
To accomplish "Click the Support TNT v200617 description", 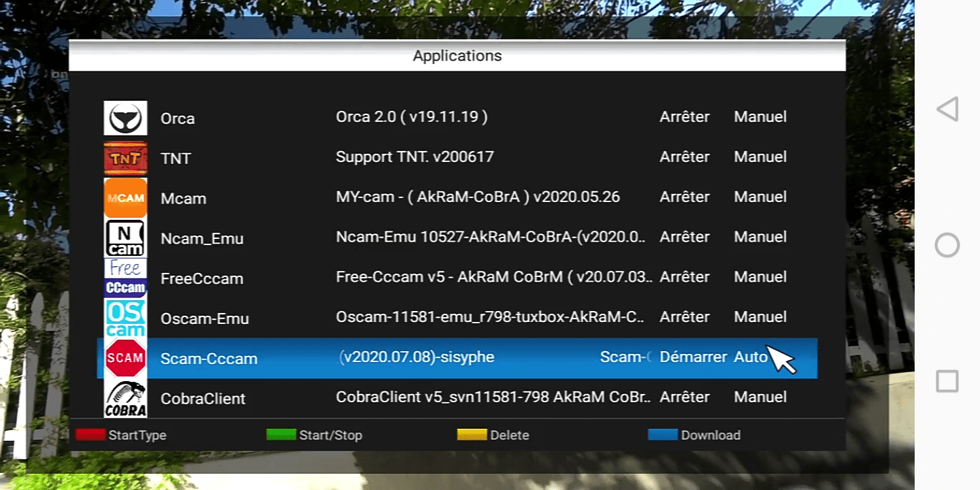I will pyautogui.click(x=415, y=157).
